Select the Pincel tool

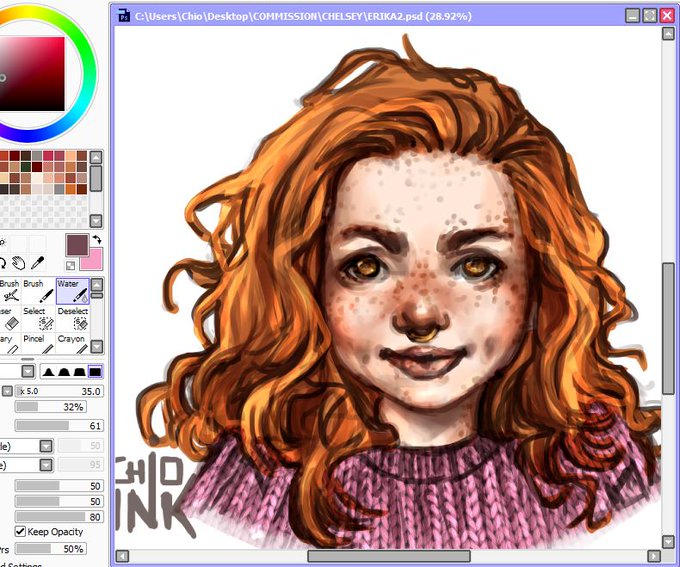39,344
